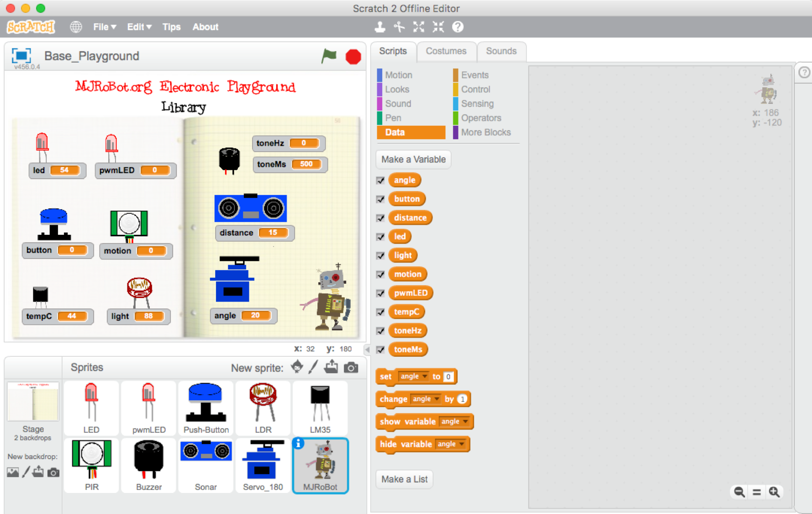
Task: Open the hide variable dropdown
Action: (461, 444)
